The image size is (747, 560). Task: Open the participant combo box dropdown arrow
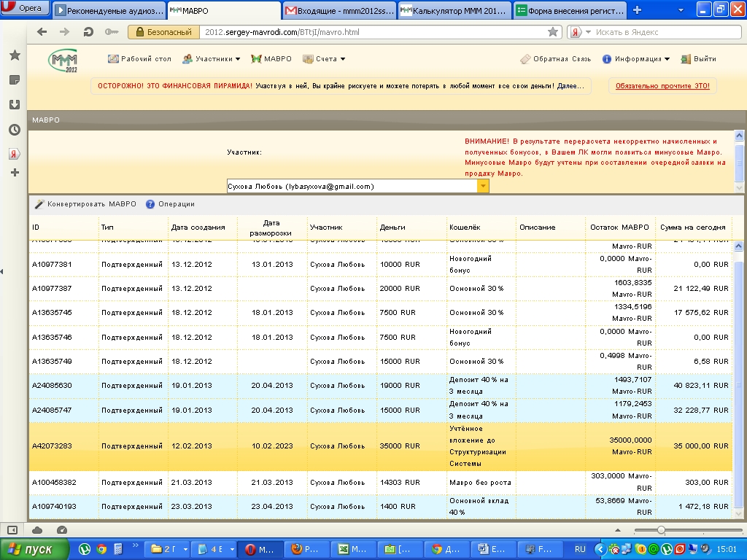(483, 186)
